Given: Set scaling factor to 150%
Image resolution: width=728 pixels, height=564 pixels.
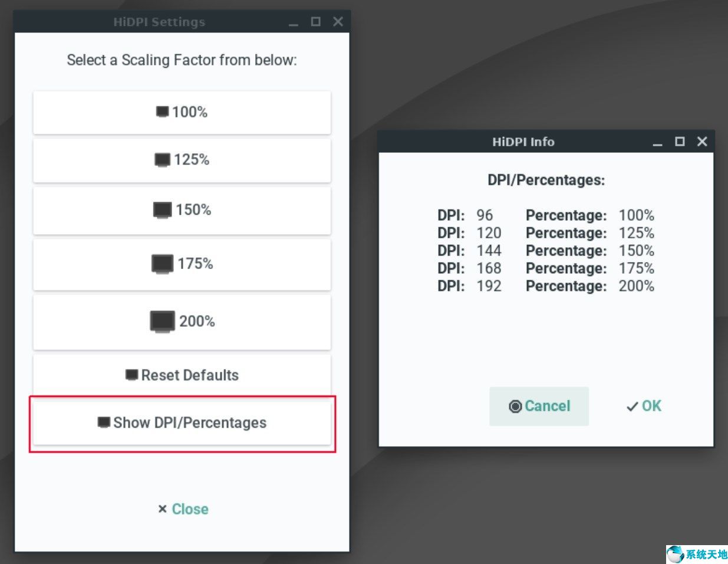Looking at the screenshot, I should coord(182,210).
